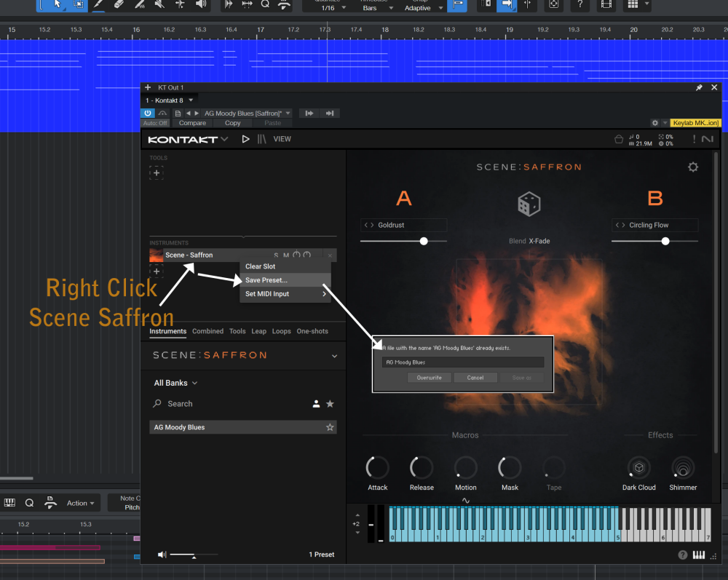Remove Scene - Saffron with its X button
The image size is (728, 580).
[x=330, y=255]
